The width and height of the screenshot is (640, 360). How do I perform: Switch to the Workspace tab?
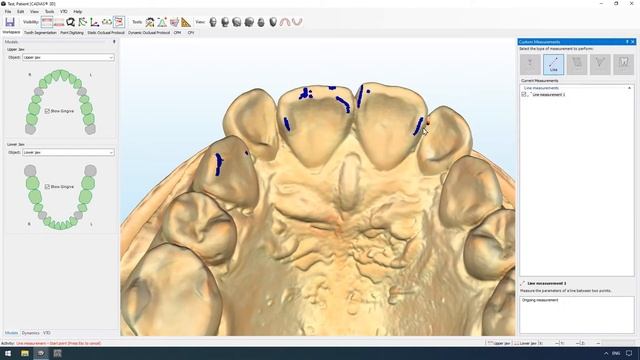click(x=11, y=32)
